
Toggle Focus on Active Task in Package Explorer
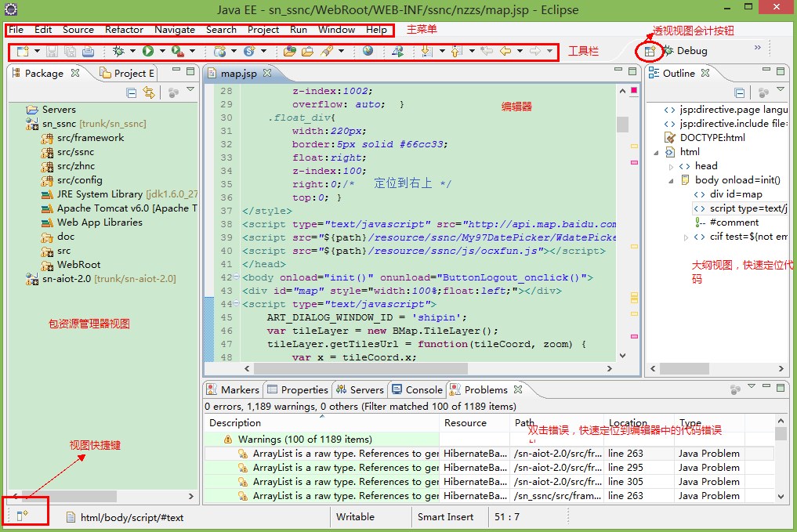pyautogui.click(x=173, y=93)
